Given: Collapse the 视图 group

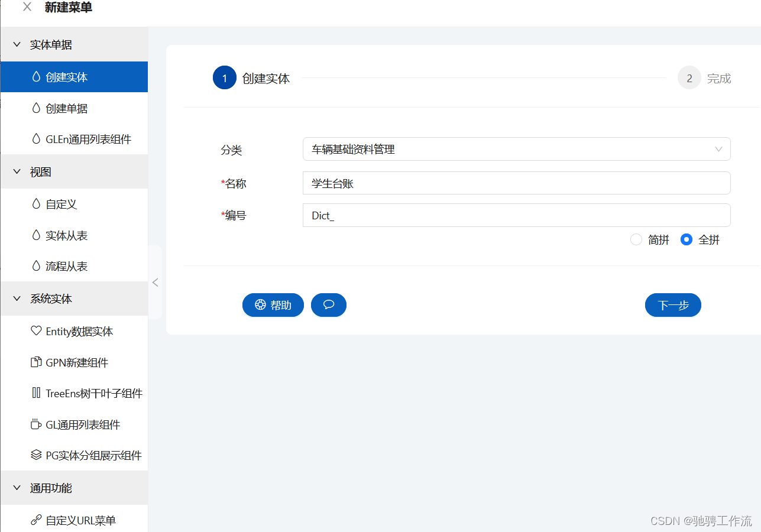Looking at the screenshot, I should coord(74,171).
